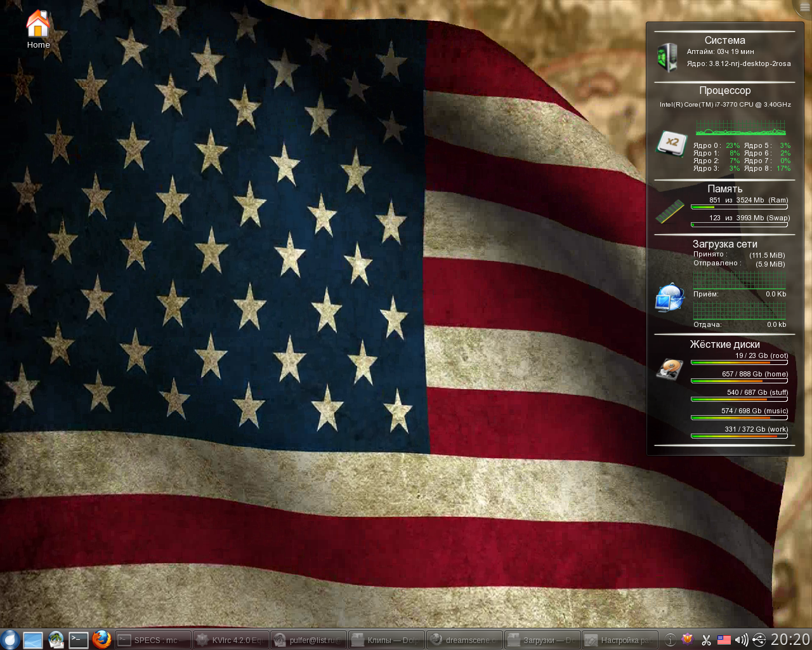The height and width of the screenshot is (650, 812).
Task: Open the purple shield tray icon
Action: point(687,640)
